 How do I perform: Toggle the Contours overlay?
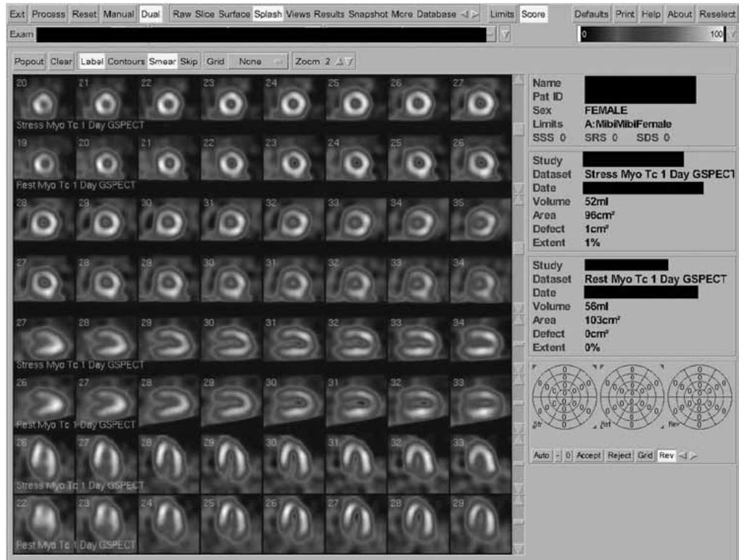pyautogui.click(x=126, y=62)
